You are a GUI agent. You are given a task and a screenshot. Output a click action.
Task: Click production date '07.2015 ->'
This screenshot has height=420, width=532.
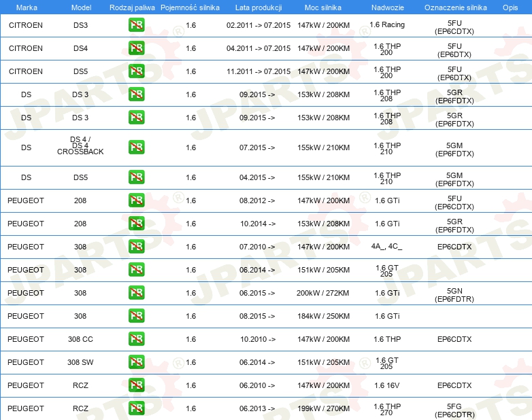pos(257,147)
